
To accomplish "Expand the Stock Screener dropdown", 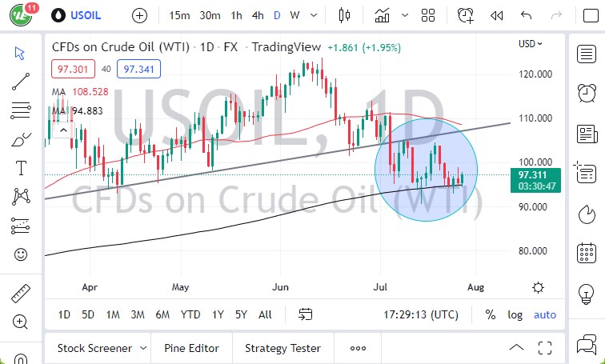I will pyautogui.click(x=143, y=348).
